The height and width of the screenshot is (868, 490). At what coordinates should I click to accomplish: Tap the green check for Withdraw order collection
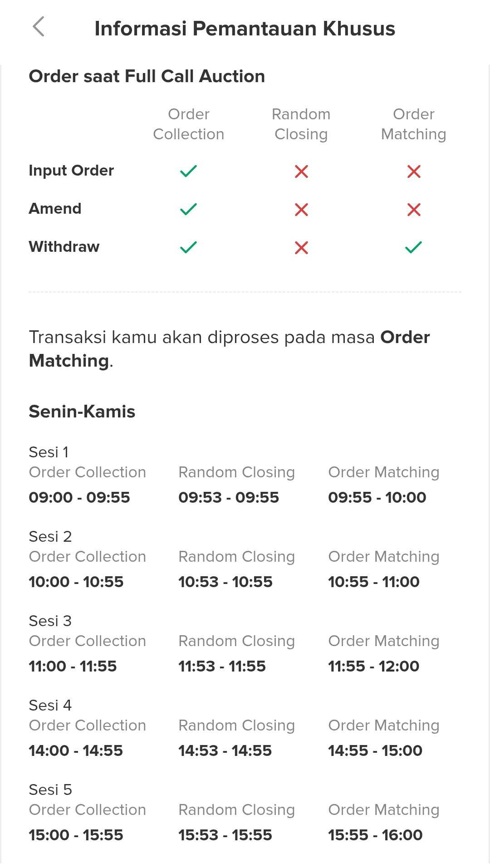click(188, 247)
